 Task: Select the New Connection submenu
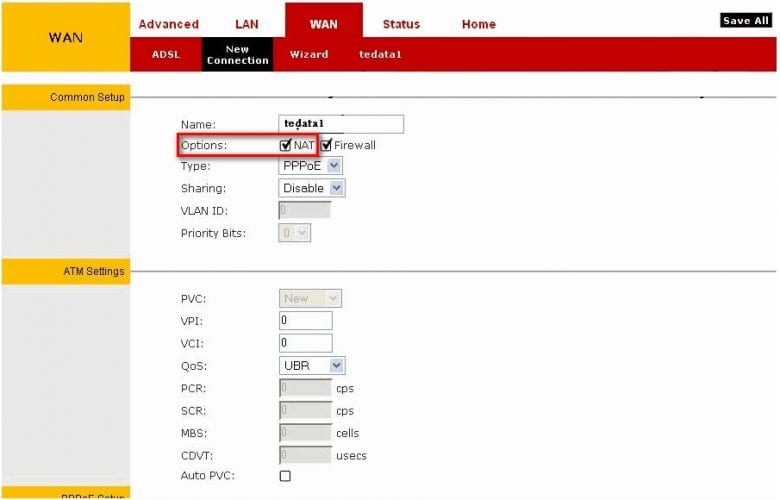237,54
